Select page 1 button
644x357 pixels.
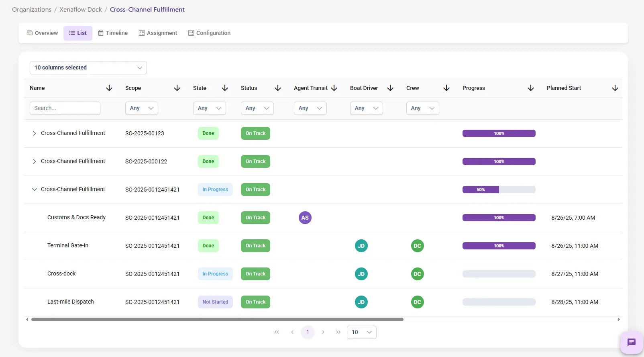click(x=308, y=332)
